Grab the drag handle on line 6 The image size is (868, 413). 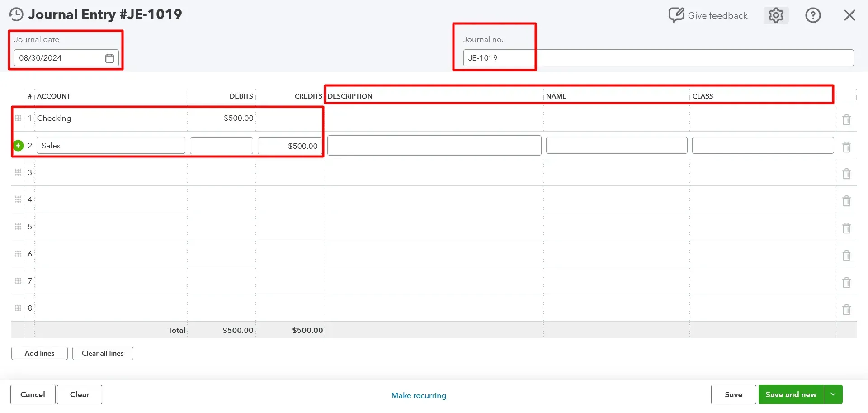18,254
